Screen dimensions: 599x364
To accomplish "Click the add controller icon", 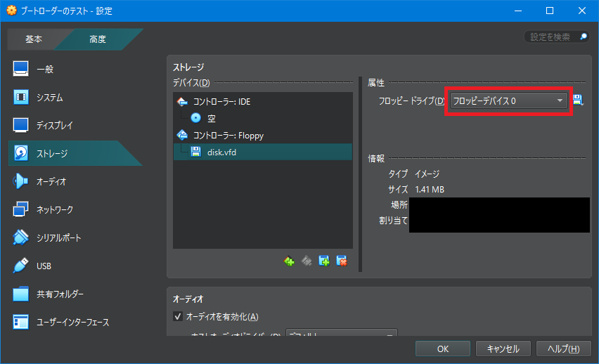I will coord(289,261).
